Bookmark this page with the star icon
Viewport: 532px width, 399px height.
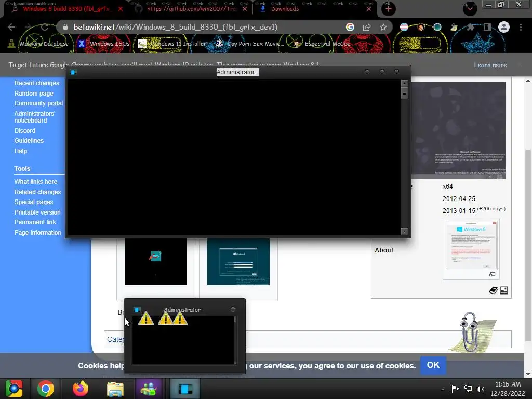383,27
